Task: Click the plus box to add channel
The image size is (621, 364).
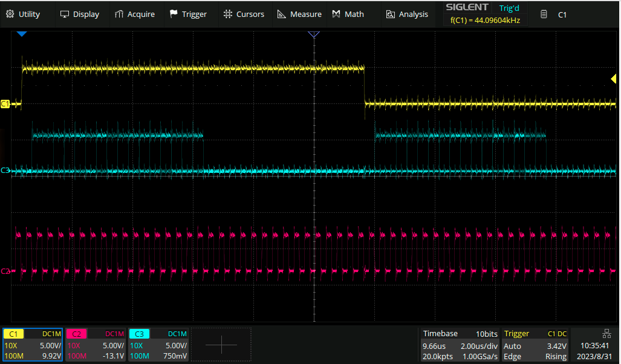Action: pos(221,345)
